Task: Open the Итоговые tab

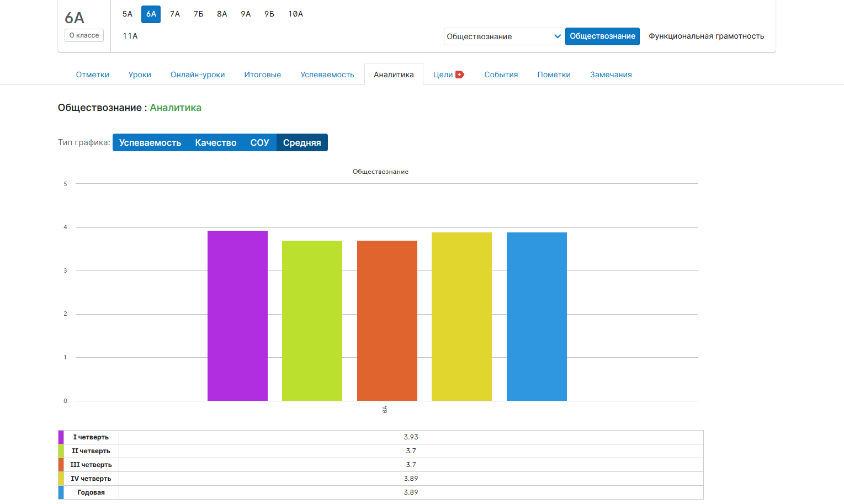Action: coord(263,75)
